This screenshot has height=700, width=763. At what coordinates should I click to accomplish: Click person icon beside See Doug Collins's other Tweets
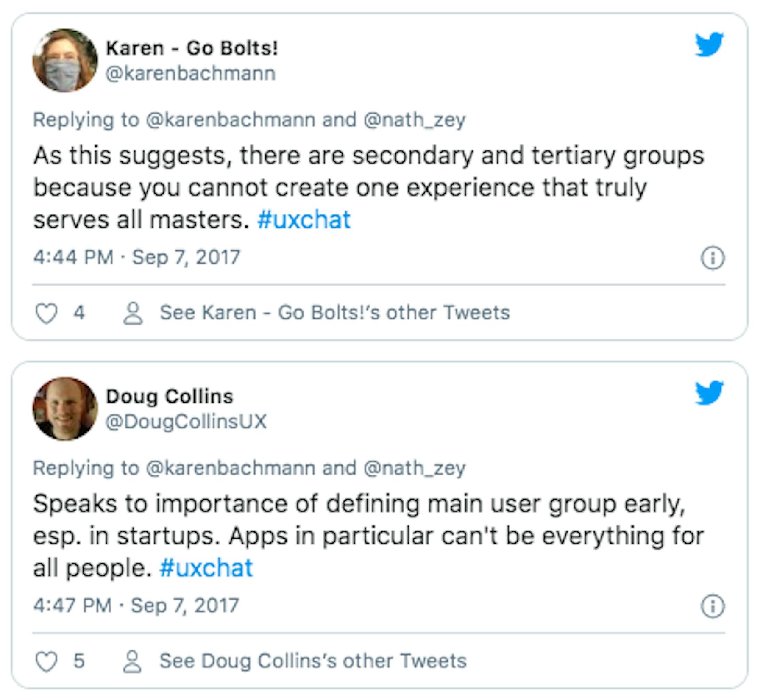(132, 661)
